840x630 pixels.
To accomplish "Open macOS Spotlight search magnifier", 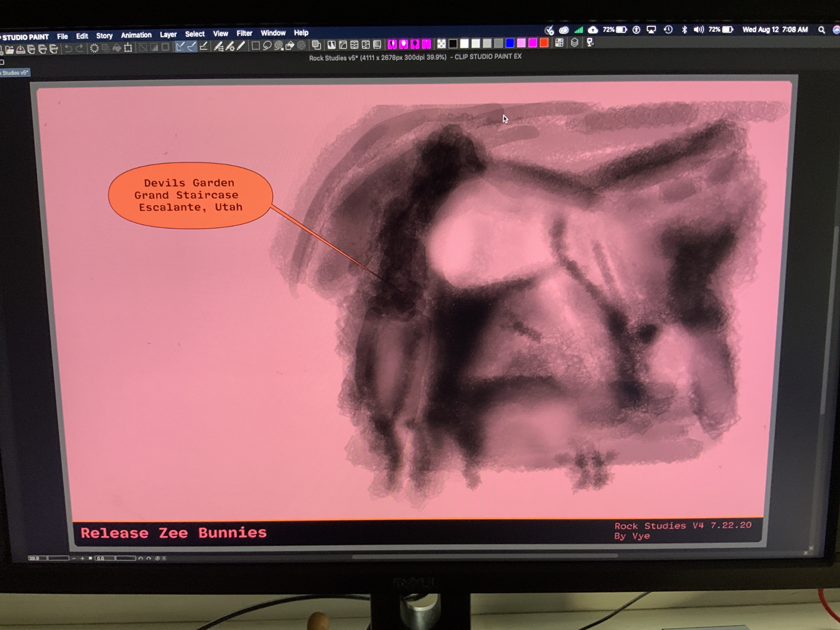I will point(821,30).
